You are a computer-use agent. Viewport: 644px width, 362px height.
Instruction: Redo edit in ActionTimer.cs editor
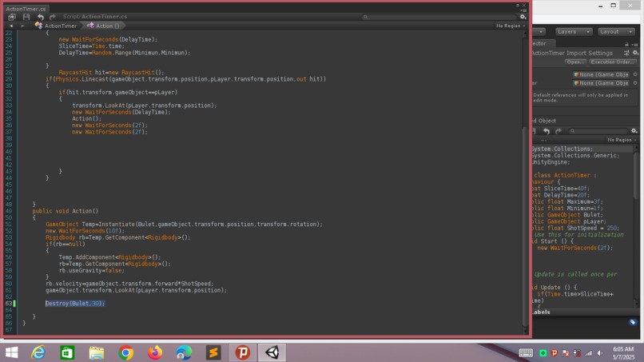tap(52, 17)
